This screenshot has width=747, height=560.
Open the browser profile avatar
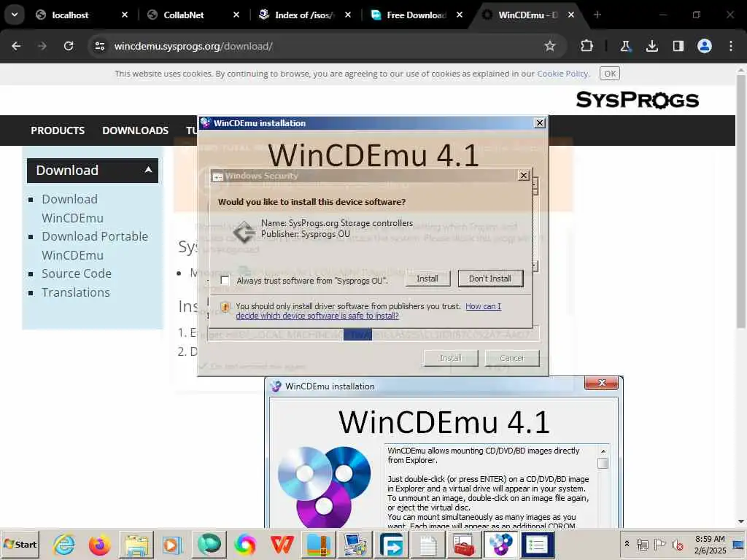pyautogui.click(x=705, y=46)
